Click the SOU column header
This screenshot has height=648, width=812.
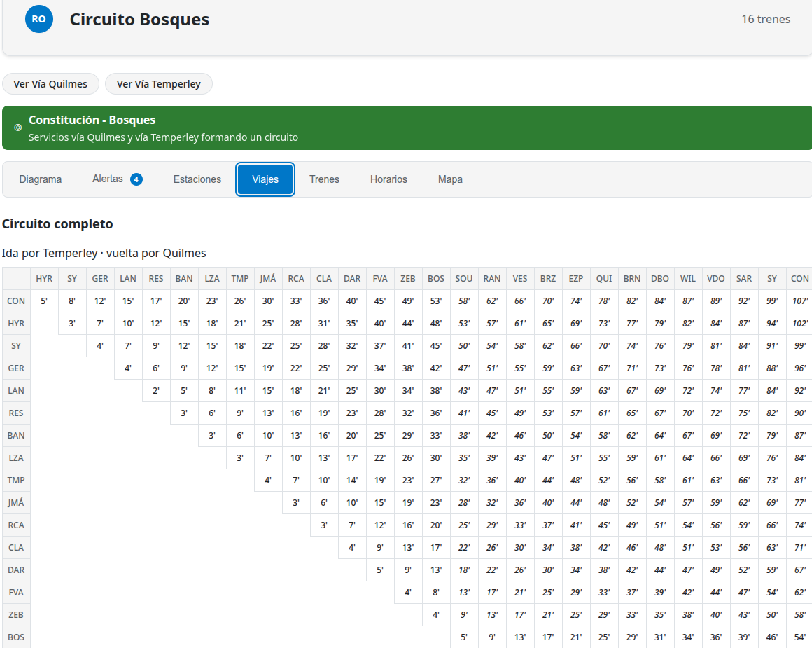click(x=464, y=278)
